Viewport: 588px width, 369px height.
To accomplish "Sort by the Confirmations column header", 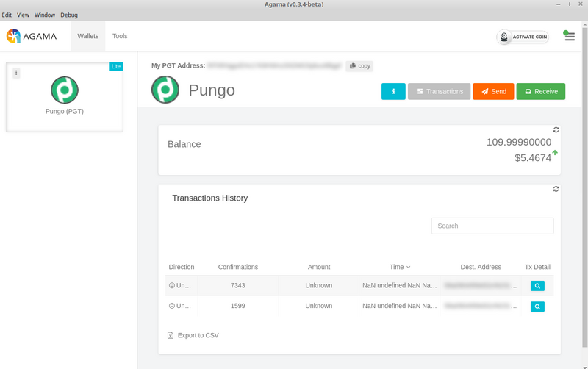I will pos(238,267).
